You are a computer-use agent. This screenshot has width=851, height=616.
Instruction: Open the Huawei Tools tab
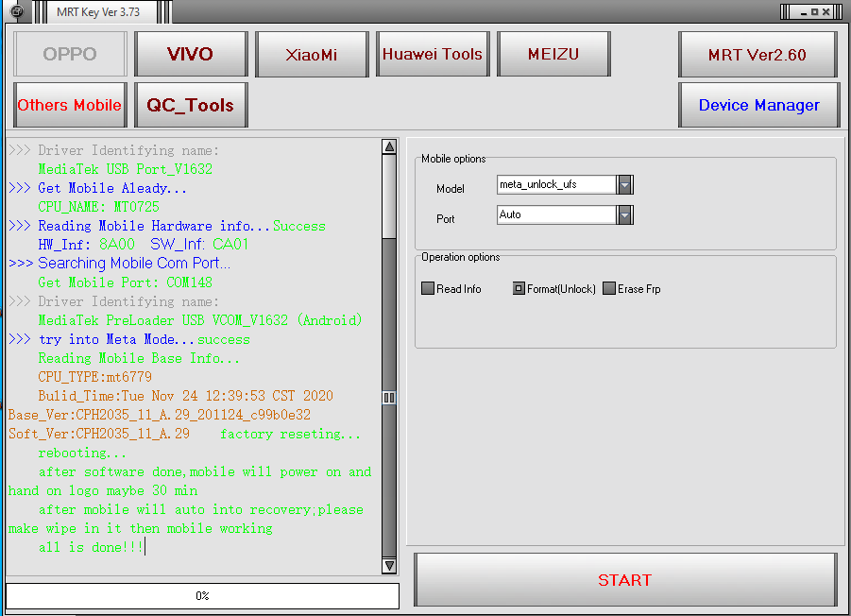[x=433, y=54]
